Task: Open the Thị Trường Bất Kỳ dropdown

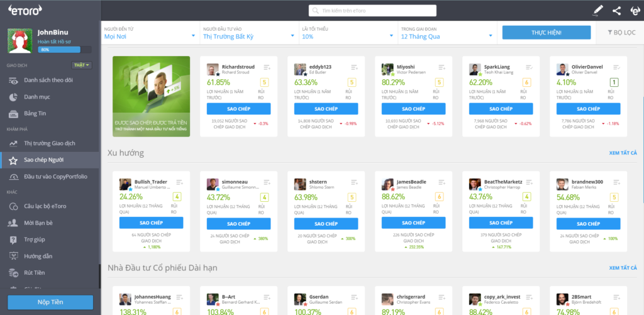Action: click(x=249, y=33)
